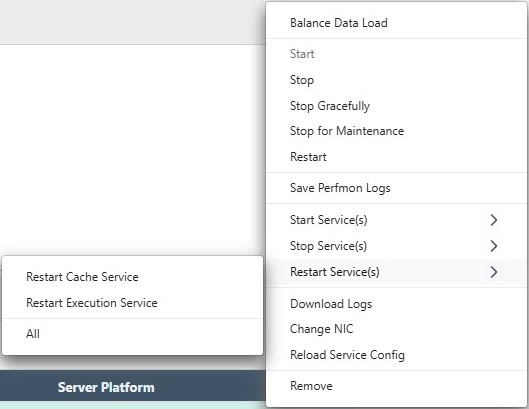
Task: Expand the Stop Service(s) chevron arrow
Action: click(494, 246)
